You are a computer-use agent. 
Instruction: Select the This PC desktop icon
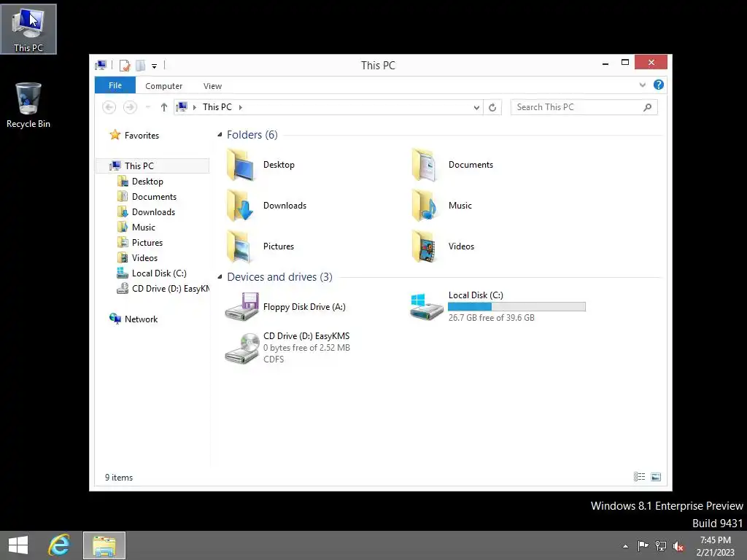coord(28,29)
